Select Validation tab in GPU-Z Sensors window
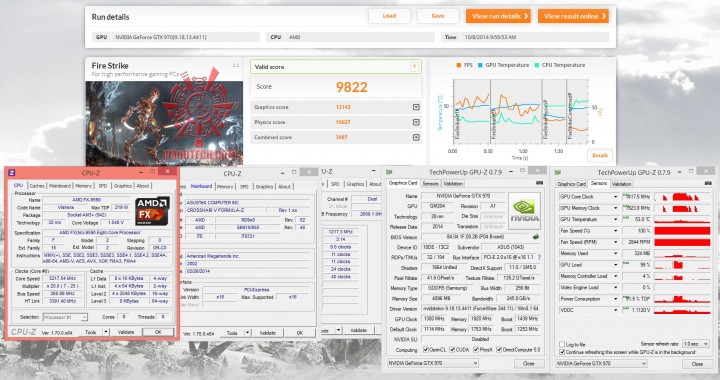Screen dimensions: 720x380 coord(621,184)
